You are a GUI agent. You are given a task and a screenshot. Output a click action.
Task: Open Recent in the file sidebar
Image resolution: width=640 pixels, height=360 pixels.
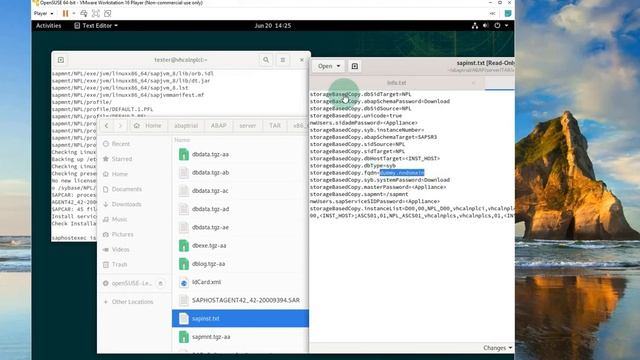(120, 144)
